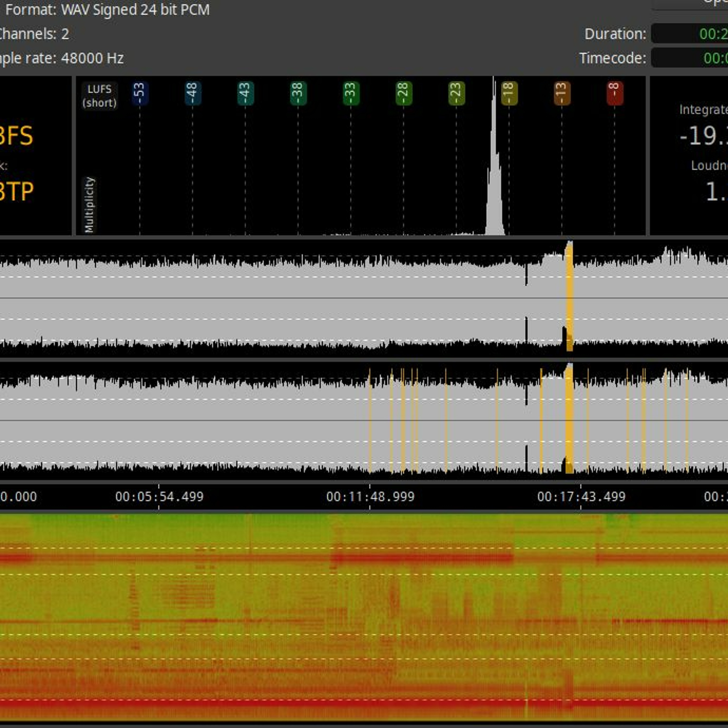Click the -53 LUFS scale marker
728x728 pixels.
click(x=140, y=93)
